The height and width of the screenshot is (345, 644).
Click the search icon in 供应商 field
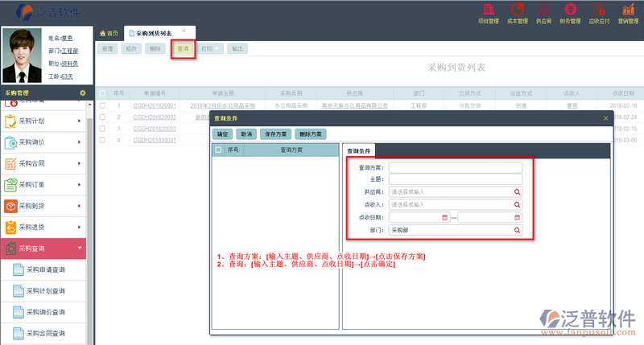518,192
